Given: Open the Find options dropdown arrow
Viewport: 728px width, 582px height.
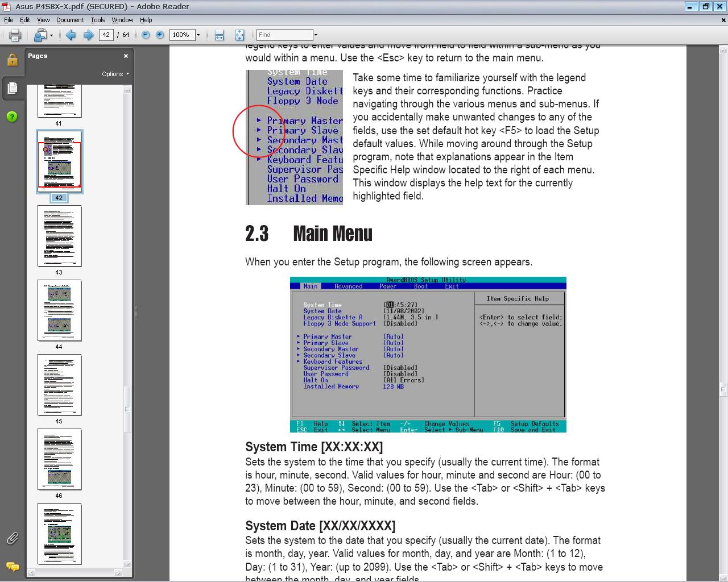Looking at the screenshot, I should point(316,35).
